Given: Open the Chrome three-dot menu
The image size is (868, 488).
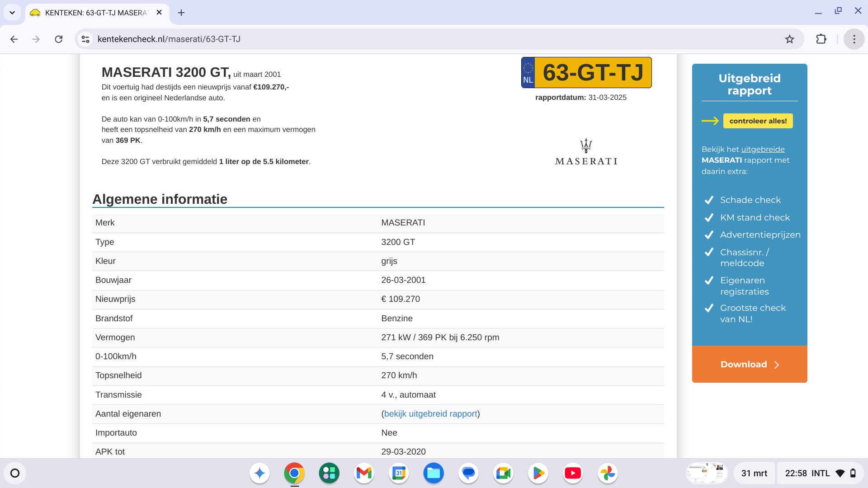Looking at the screenshot, I should 854,39.
